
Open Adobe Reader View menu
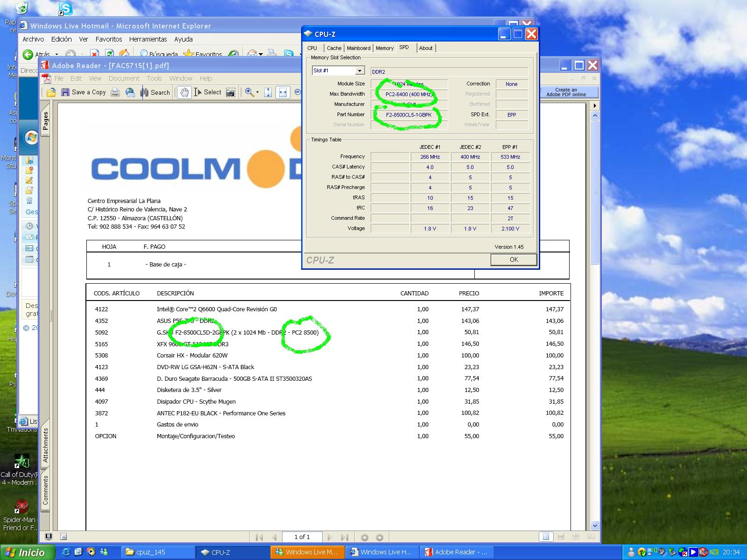coord(95,78)
